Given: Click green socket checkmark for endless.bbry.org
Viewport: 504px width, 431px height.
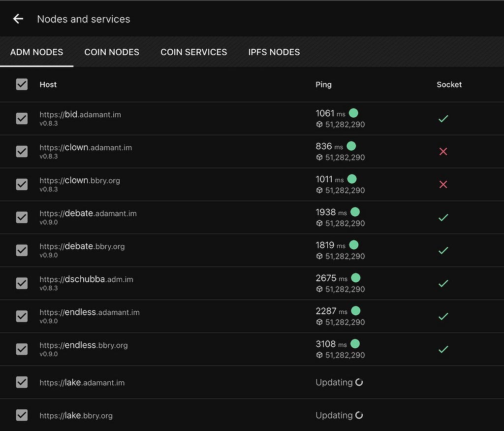Looking at the screenshot, I should click(443, 349).
